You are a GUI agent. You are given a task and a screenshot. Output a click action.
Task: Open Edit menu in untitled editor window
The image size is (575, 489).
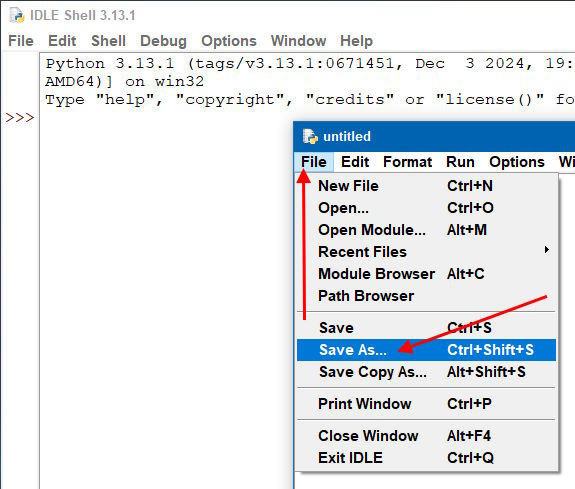[355, 162]
